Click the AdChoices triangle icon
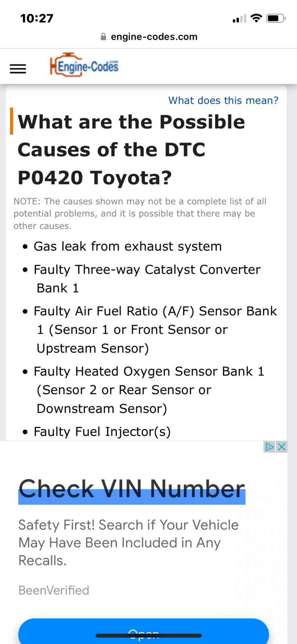Image resolution: width=297 pixels, height=644 pixels. click(x=269, y=447)
